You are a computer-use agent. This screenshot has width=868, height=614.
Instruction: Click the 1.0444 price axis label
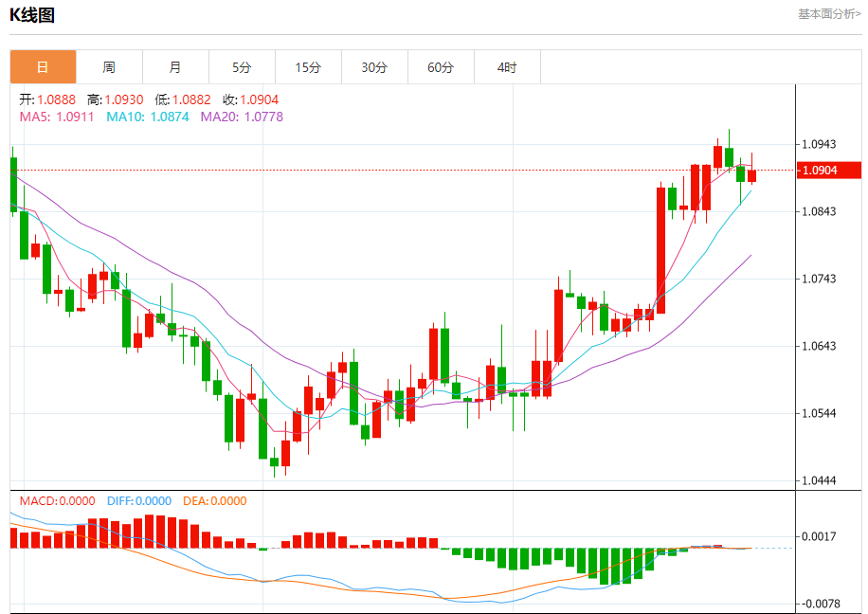819,480
